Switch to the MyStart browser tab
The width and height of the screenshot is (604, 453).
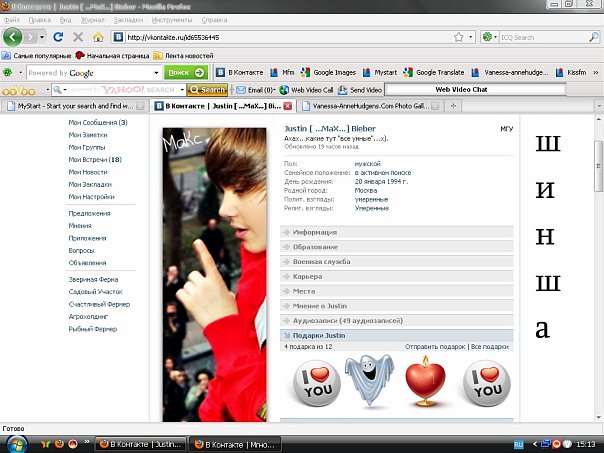pyautogui.click(x=77, y=104)
